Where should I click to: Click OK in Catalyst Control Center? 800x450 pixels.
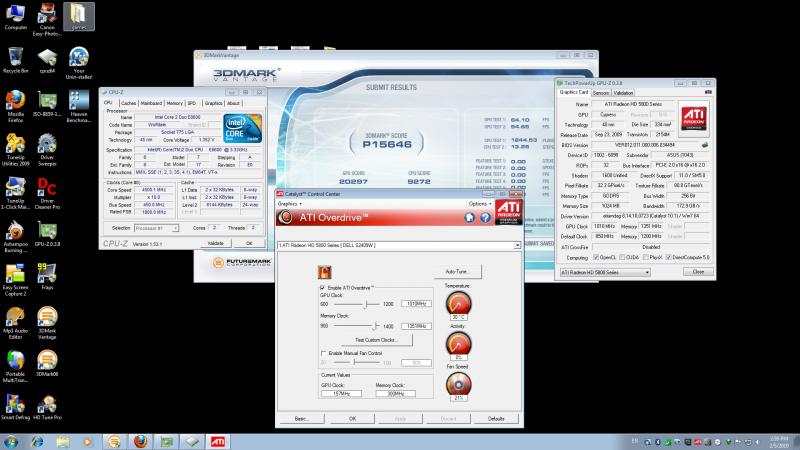coord(352,419)
